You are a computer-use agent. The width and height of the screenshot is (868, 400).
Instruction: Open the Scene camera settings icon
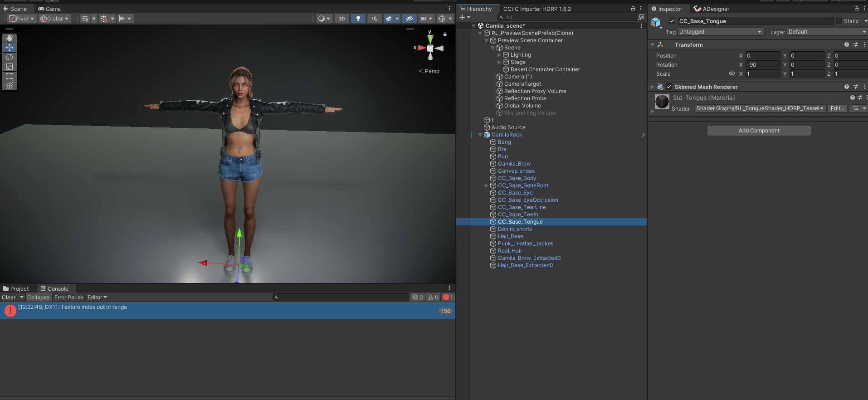[x=424, y=19]
